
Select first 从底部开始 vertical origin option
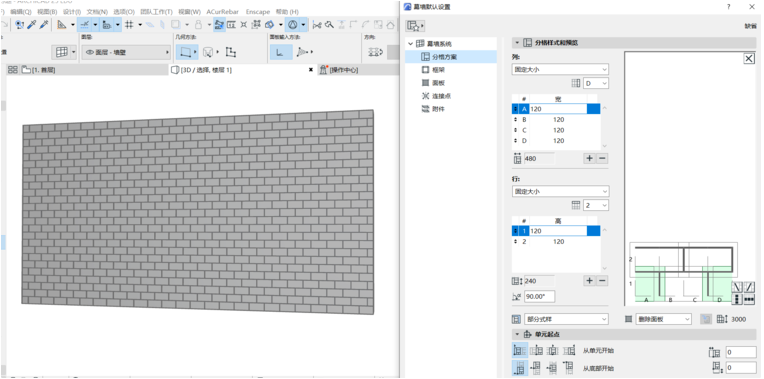519,368
